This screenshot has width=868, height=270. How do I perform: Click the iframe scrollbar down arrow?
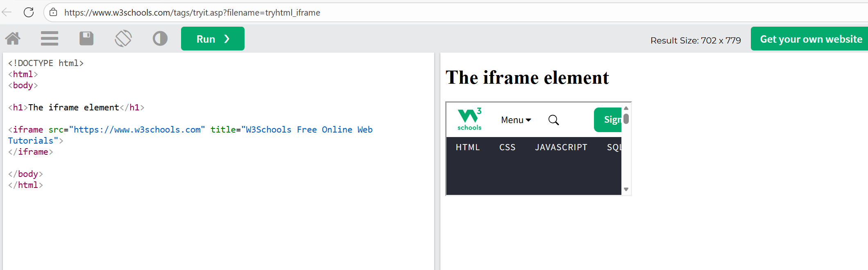pos(626,190)
